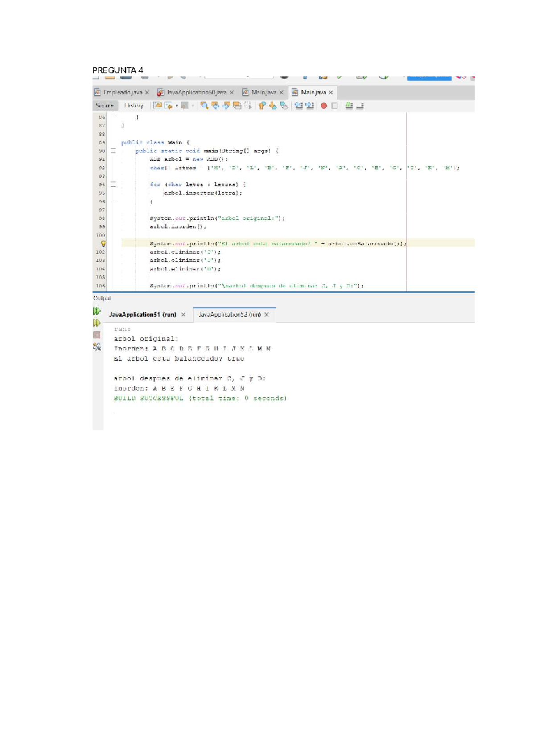Screen dimensions: 535x756
Task: Re-run the program from Output sidebar
Action: click(x=97, y=311)
